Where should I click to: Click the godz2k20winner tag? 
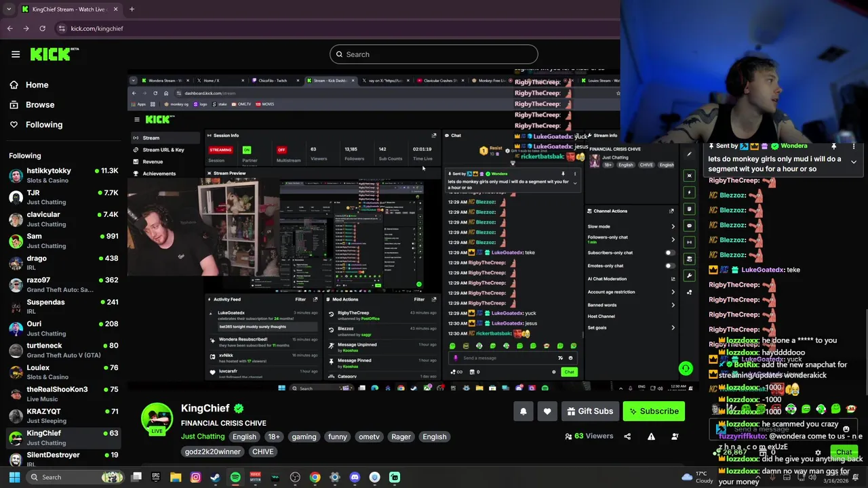pyautogui.click(x=213, y=451)
